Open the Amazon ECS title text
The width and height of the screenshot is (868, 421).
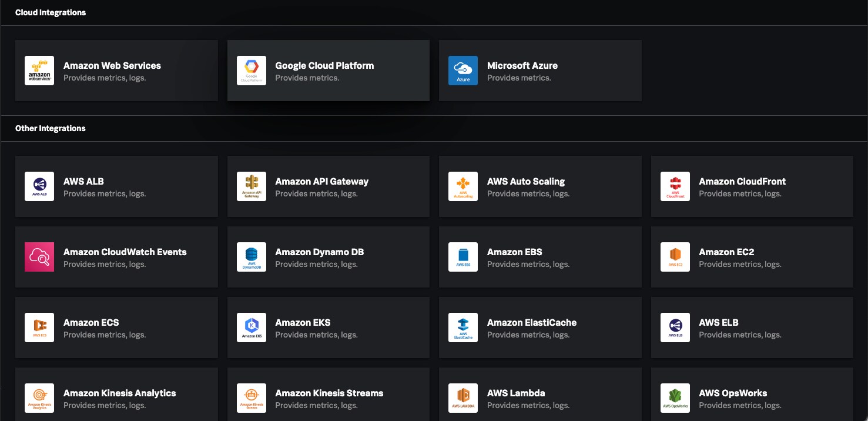[x=91, y=322]
